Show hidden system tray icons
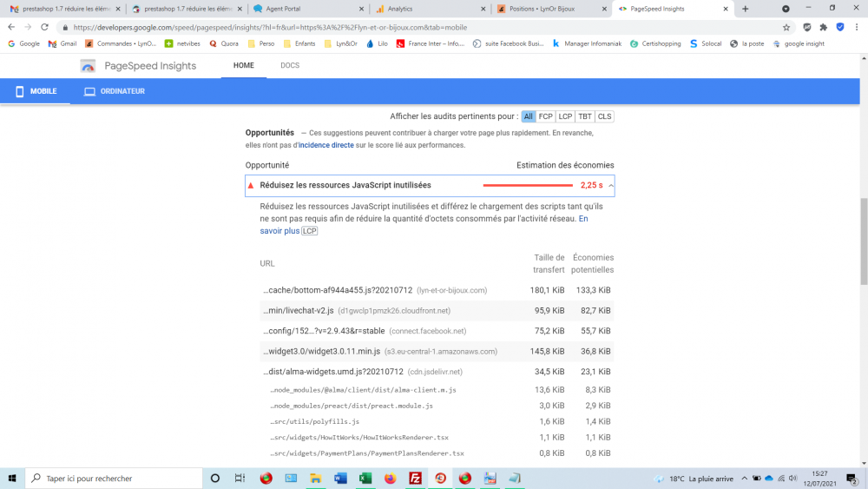 pos(744,478)
